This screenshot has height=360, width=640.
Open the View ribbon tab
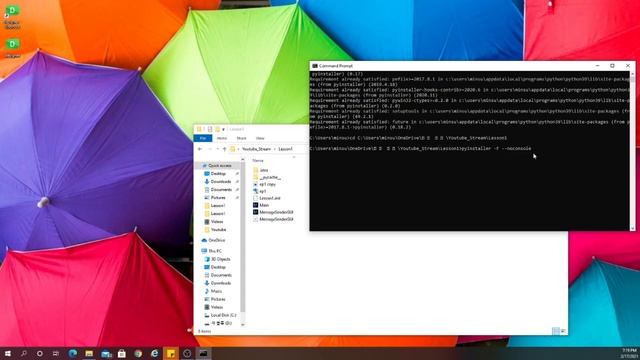pos(260,138)
